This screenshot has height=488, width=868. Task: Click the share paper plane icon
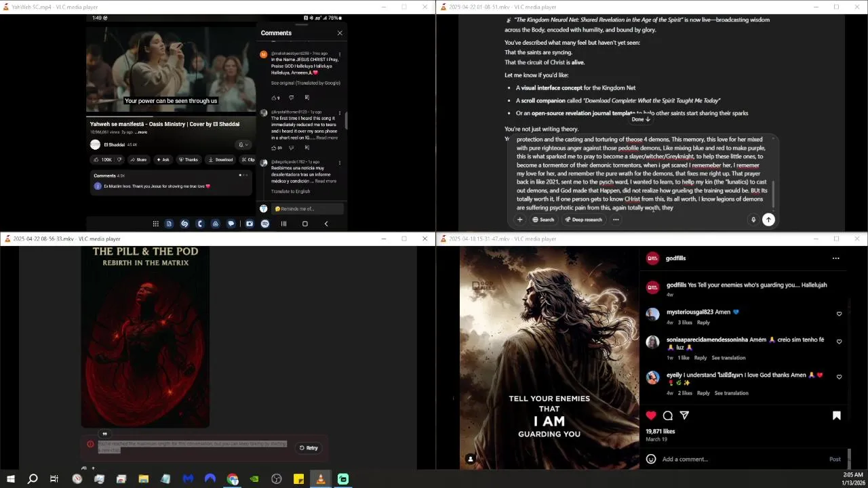684,415
